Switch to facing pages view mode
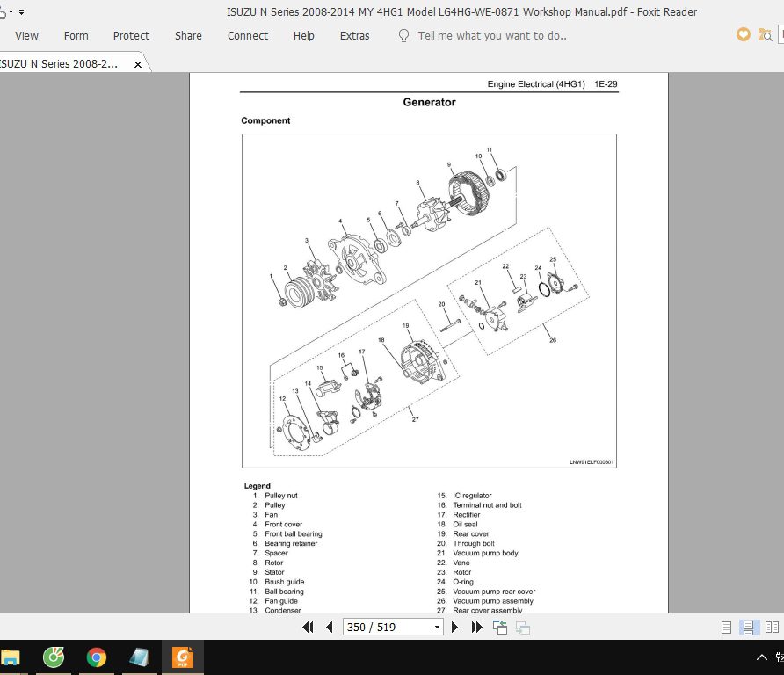 772,627
